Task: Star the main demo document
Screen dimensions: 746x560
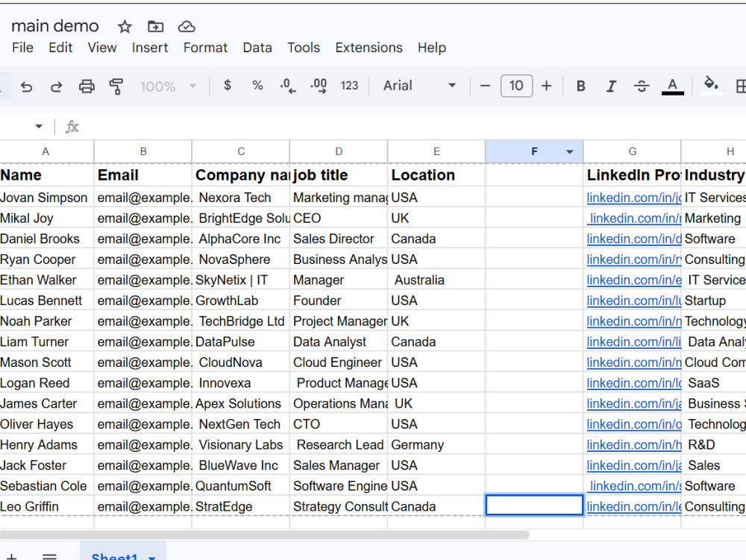Action: point(125,27)
